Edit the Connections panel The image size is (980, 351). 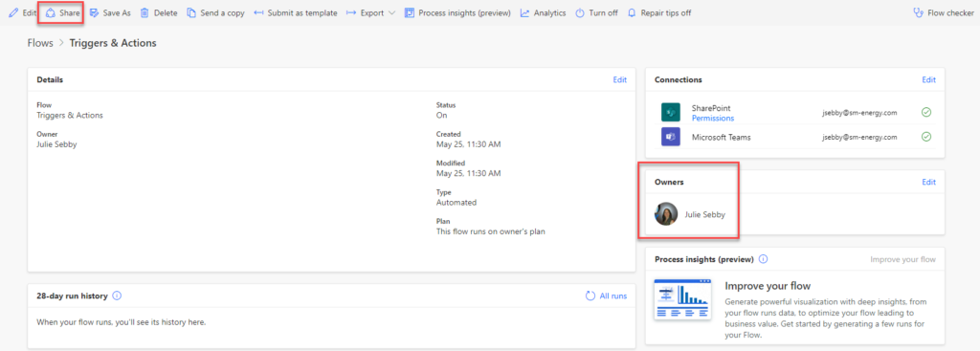[x=928, y=80]
